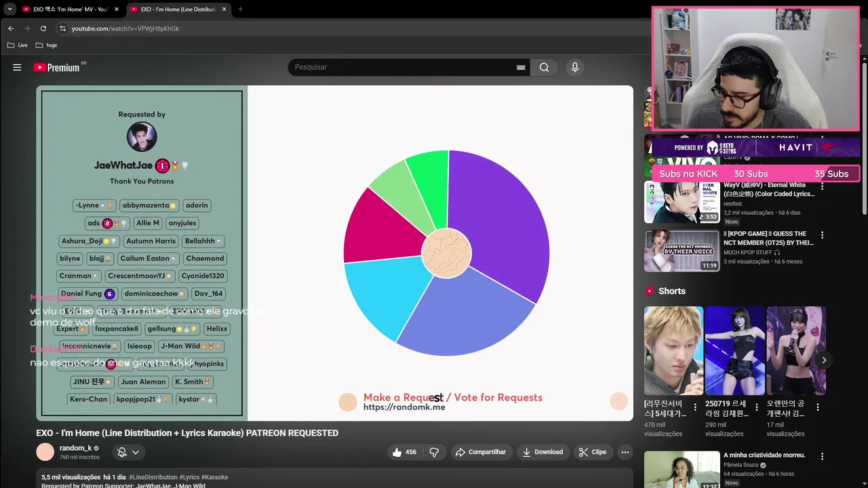Open options for the 17 mil Short
The height and width of the screenshot is (488, 868).
pyautogui.click(x=818, y=407)
